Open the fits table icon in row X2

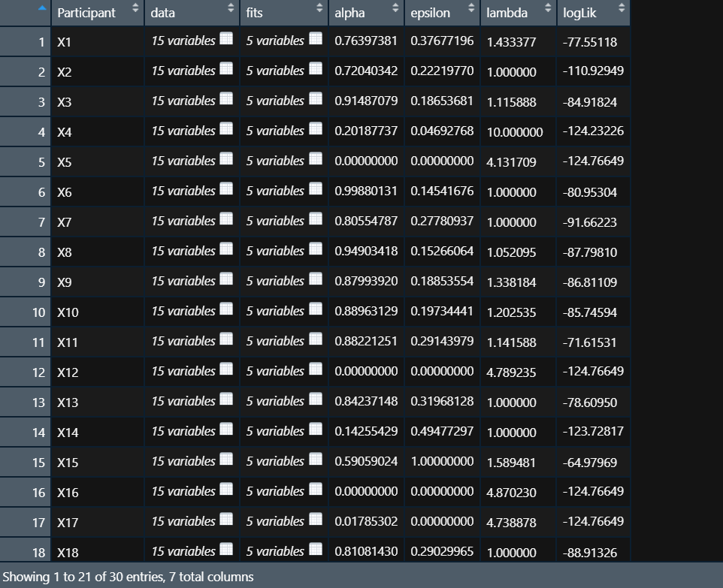pyautogui.click(x=316, y=68)
